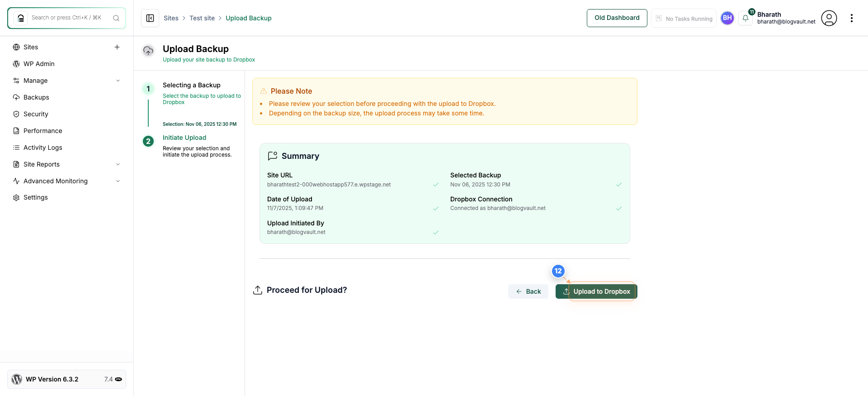Click the checkmark in the Selected Backup row

(619, 185)
